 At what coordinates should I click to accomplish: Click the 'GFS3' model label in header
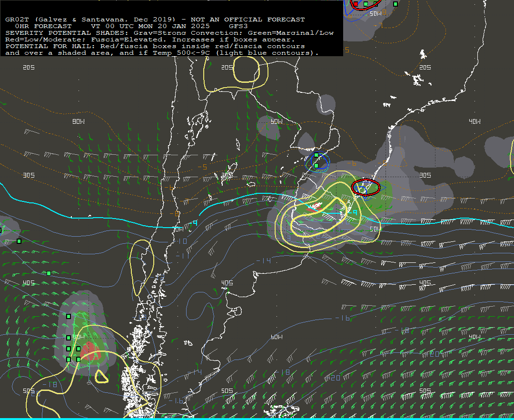pos(238,26)
